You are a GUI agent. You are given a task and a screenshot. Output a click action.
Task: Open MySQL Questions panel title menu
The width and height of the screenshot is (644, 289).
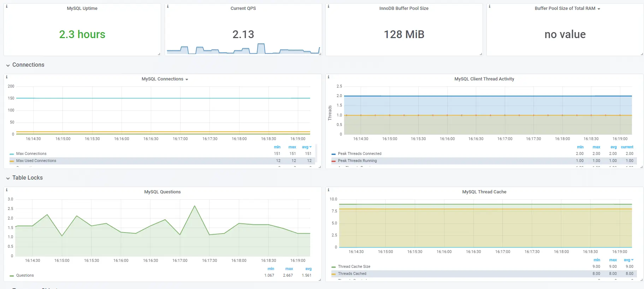coord(162,192)
